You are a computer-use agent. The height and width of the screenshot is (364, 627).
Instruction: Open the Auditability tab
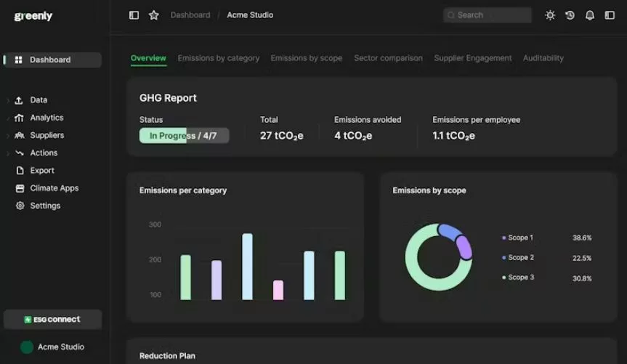click(543, 58)
